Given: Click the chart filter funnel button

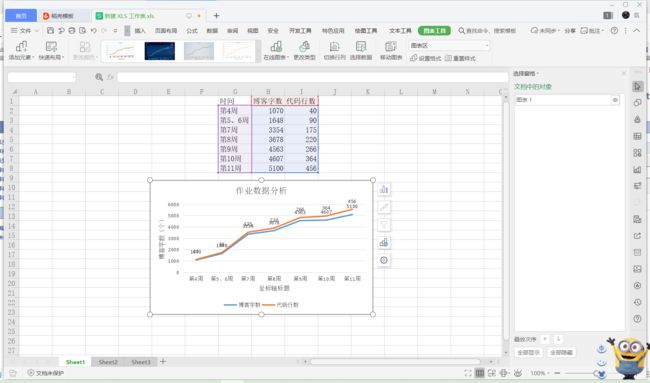Looking at the screenshot, I should [384, 225].
